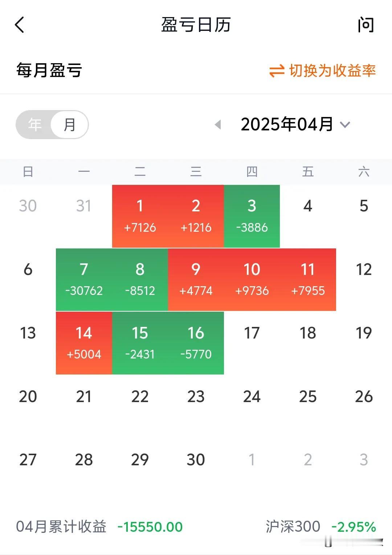Select the 月 monthly view toggle
The height and width of the screenshot is (555, 392).
(x=69, y=125)
